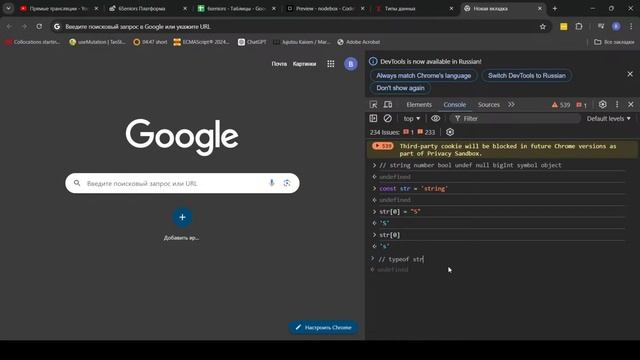The image size is (640, 360).
Task: Activate the inspect element picker
Action: point(373,104)
